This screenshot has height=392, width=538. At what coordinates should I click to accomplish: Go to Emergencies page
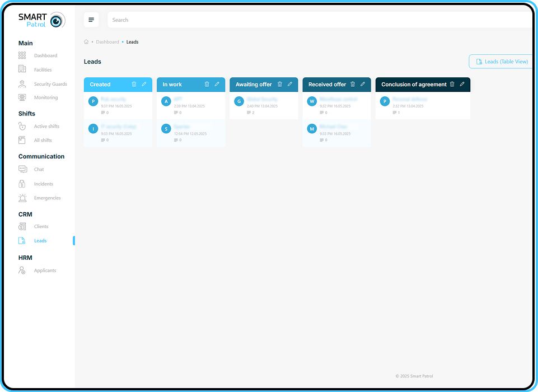[x=47, y=198]
